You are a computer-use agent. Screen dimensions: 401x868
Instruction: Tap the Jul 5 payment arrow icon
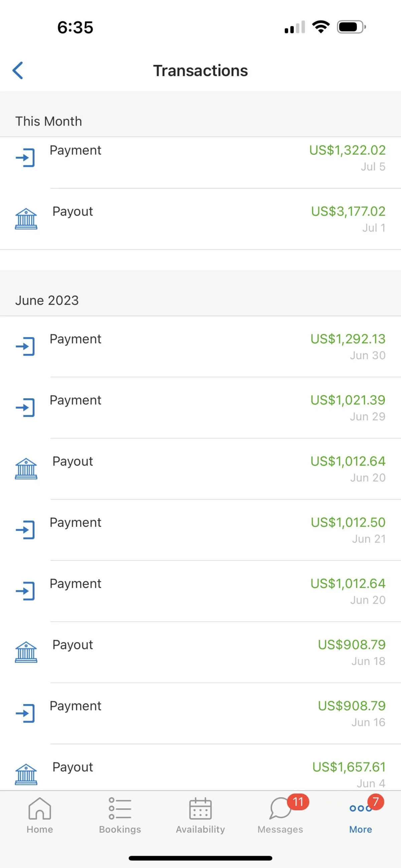[x=25, y=158]
